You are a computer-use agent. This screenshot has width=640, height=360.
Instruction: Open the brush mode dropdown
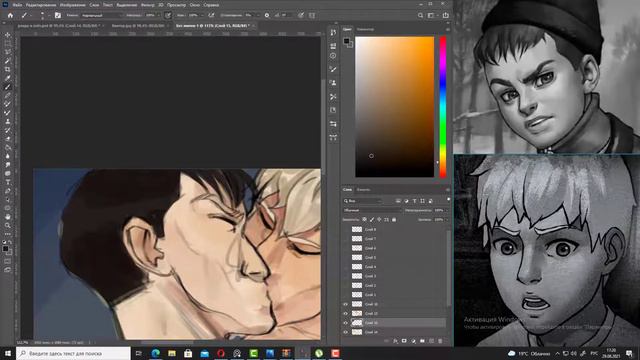(102, 15)
